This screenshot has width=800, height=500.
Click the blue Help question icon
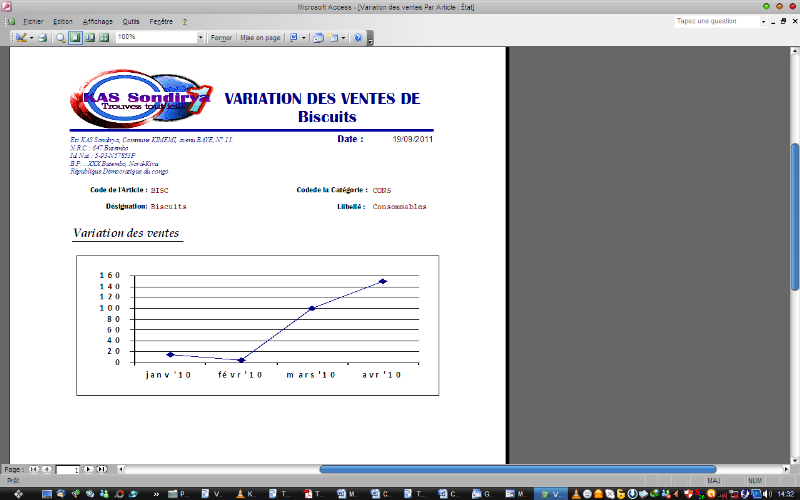358,38
